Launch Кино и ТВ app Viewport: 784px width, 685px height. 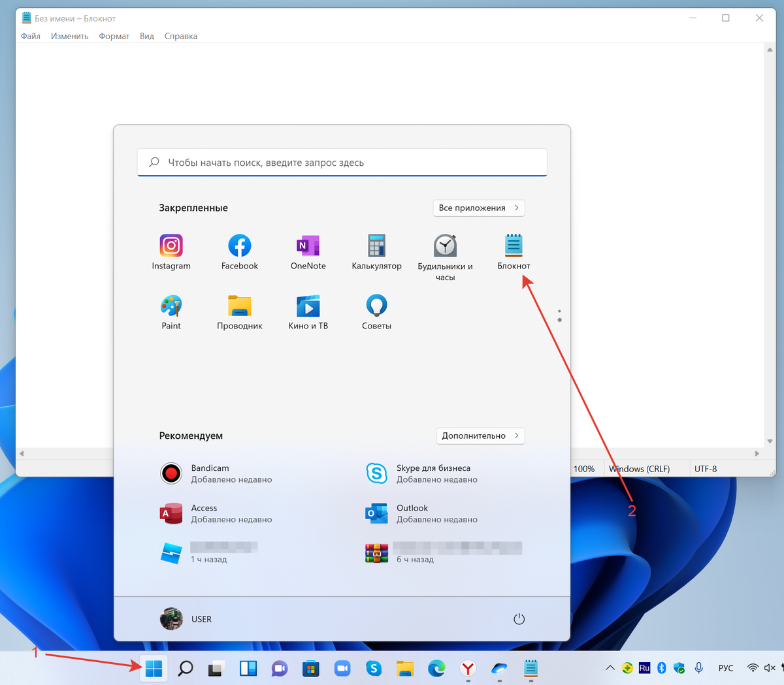point(308,312)
